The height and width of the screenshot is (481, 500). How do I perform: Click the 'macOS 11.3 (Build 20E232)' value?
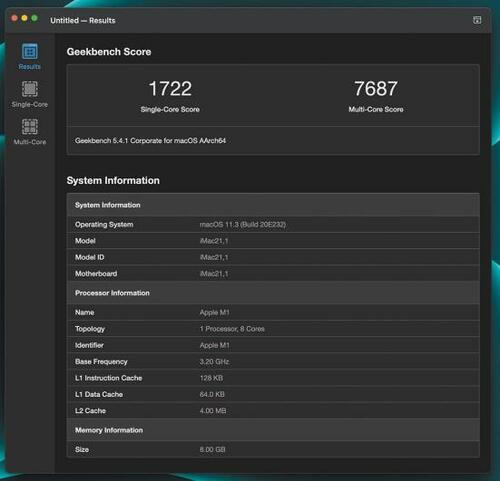coord(243,225)
